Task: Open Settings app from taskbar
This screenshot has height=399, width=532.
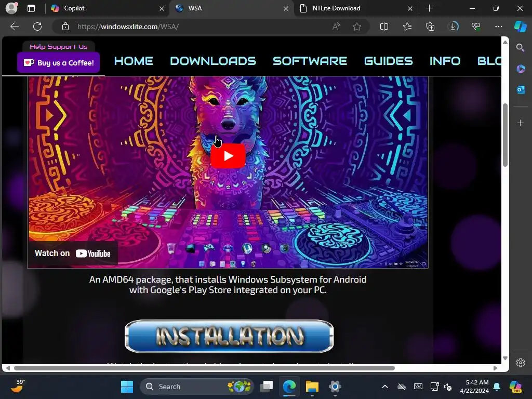Action: pos(335,387)
